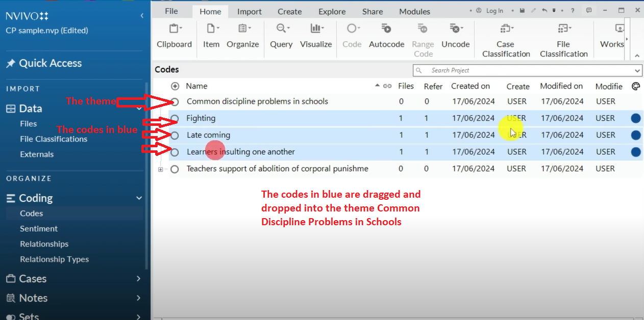The image size is (644, 320).
Task: Click the circle icon beside Teachers support code
Action: [x=175, y=169]
